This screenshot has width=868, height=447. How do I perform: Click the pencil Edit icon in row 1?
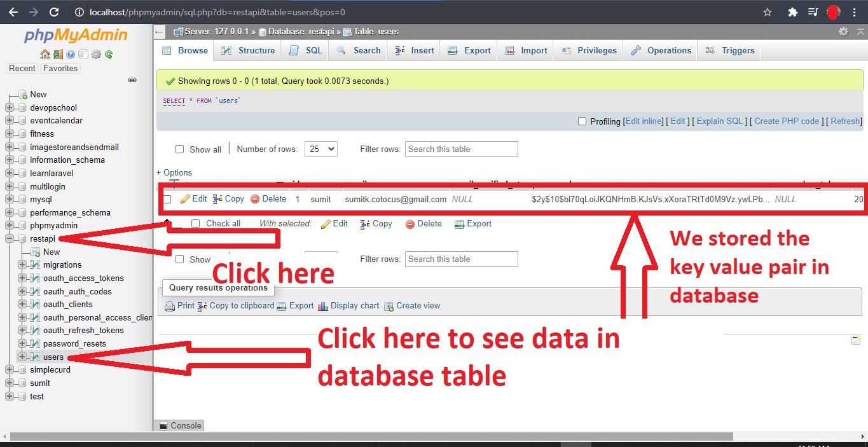click(185, 199)
